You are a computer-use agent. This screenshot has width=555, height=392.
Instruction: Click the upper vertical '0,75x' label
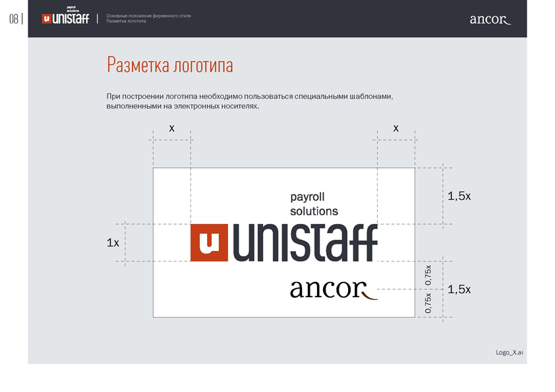click(x=428, y=275)
